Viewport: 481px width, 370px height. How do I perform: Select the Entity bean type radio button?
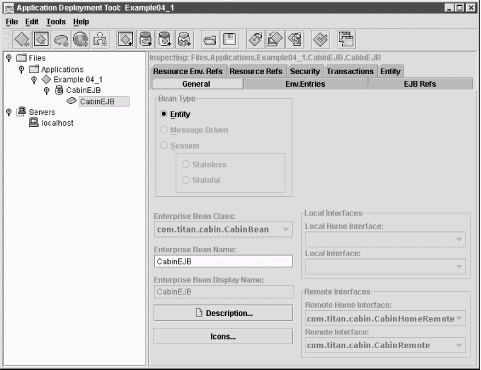point(164,114)
